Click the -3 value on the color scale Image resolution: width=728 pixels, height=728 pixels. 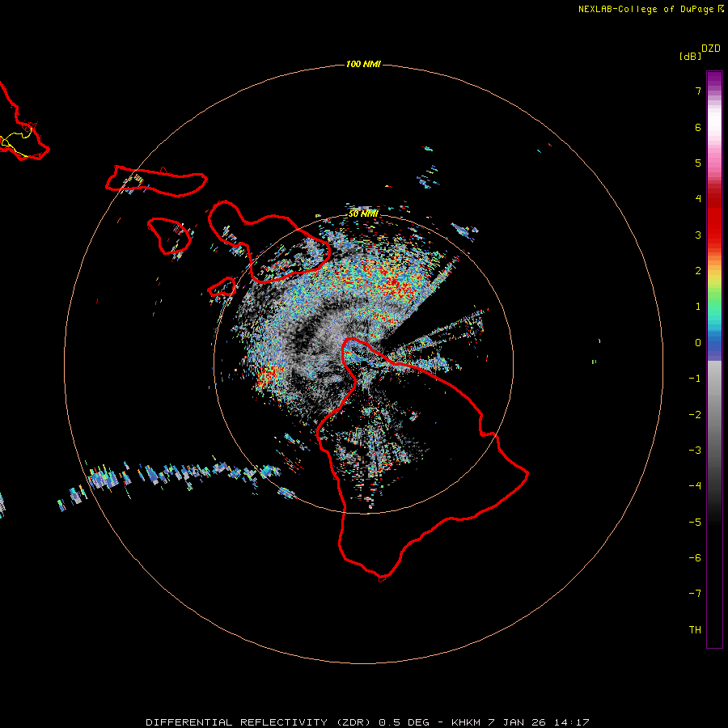tap(695, 451)
